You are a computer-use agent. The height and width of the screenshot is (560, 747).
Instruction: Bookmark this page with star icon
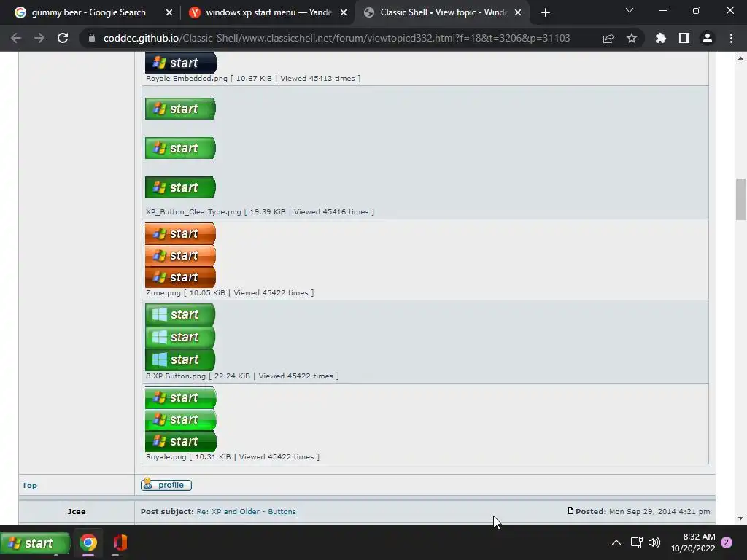pos(632,38)
